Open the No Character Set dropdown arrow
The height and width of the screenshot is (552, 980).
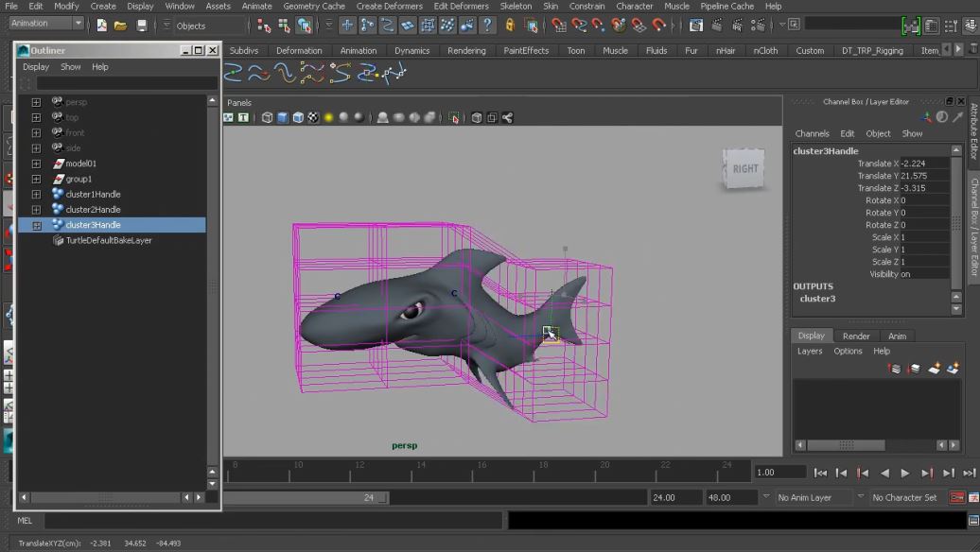pos(861,496)
